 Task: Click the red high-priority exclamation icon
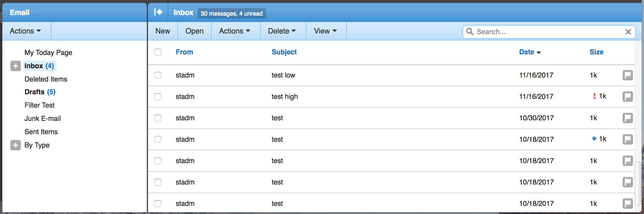pyautogui.click(x=594, y=96)
